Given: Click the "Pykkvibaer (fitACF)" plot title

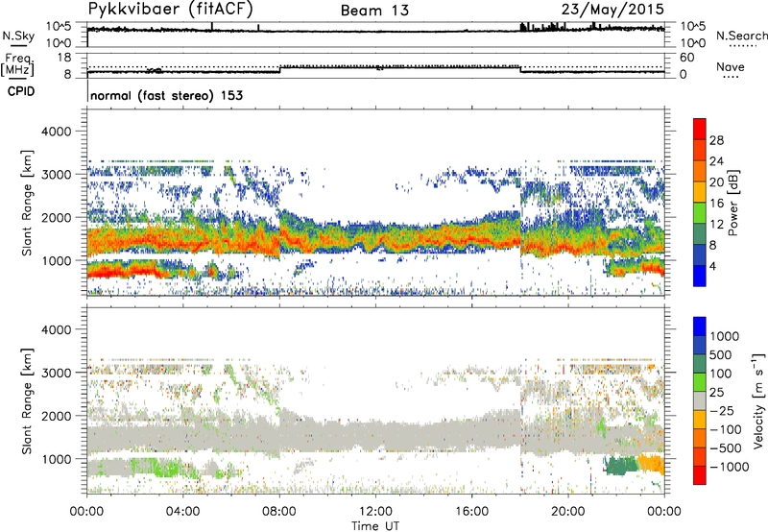Looking at the screenshot, I should click(x=171, y=10).
